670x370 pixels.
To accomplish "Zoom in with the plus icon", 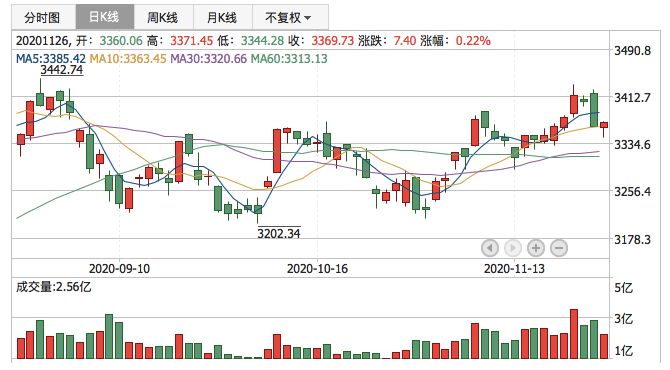I will pos(536,248).
